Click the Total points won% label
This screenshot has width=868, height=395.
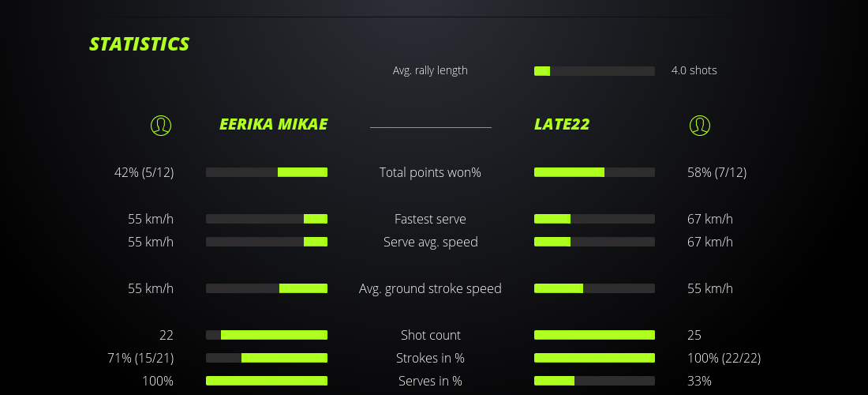[430, 172]
